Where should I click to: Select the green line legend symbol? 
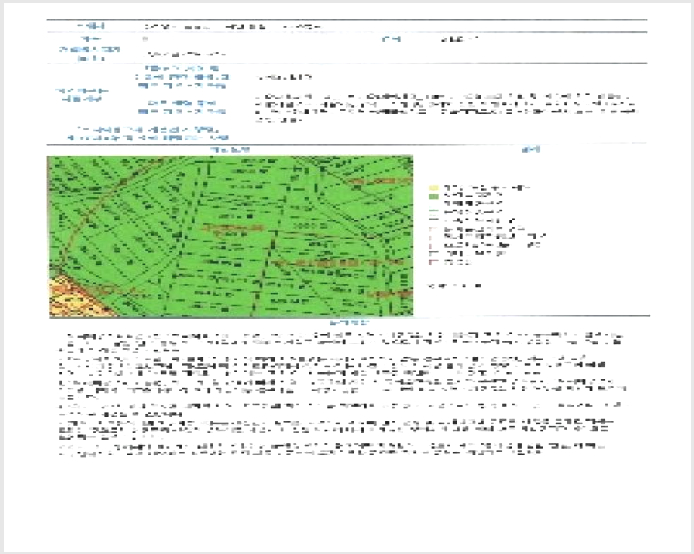tap(434, 212)
